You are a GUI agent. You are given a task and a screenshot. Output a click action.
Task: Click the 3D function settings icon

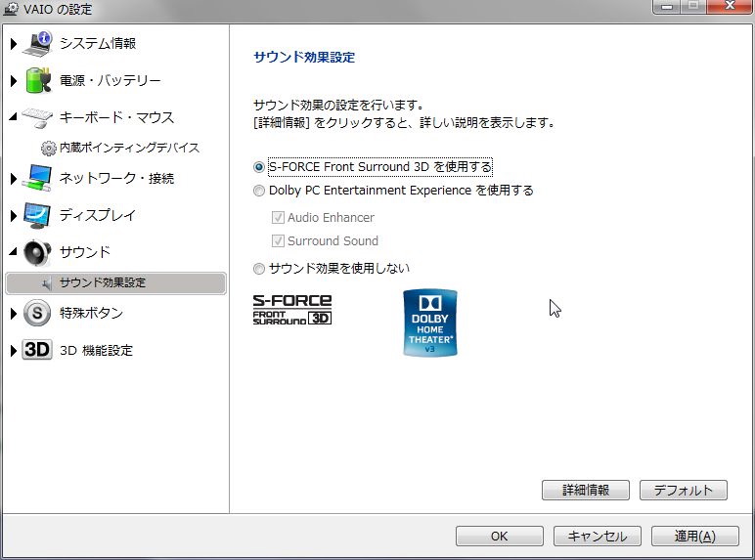[x=37, y=350]
